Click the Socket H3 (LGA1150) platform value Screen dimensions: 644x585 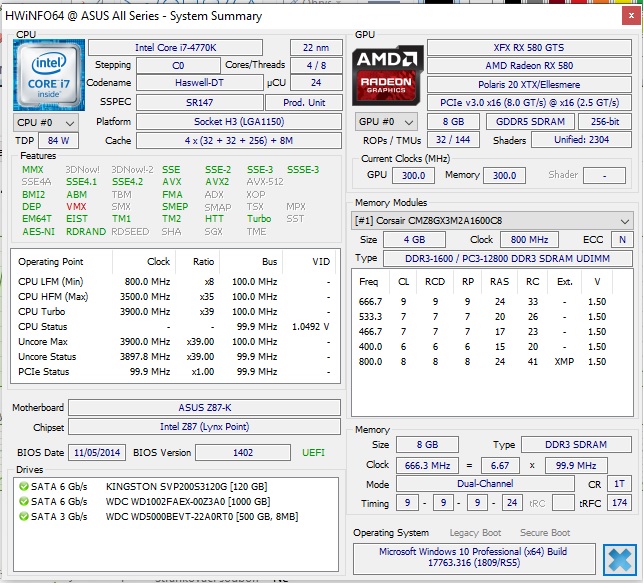pyautogui.click(x=239, y=122)
